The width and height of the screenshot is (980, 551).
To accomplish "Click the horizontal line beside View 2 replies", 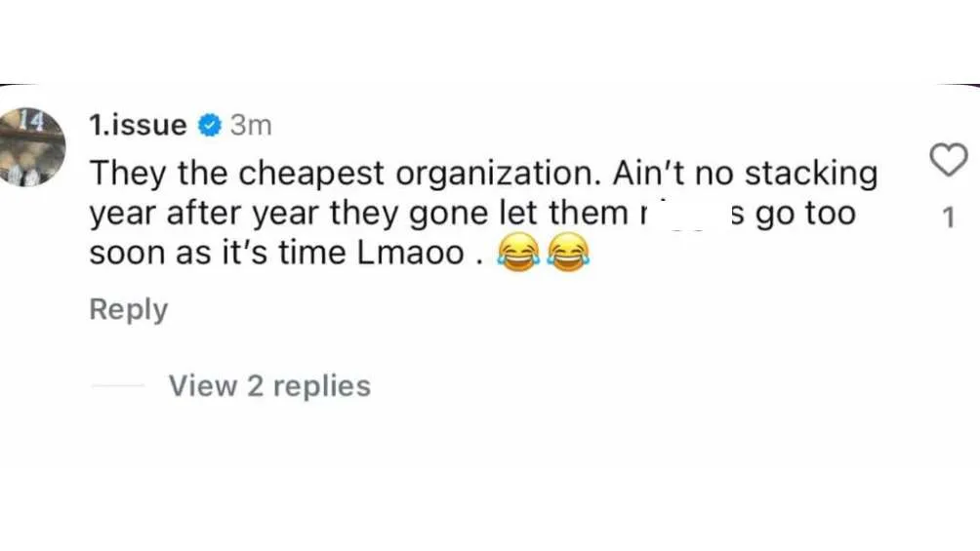I will [x=116, y=386].
